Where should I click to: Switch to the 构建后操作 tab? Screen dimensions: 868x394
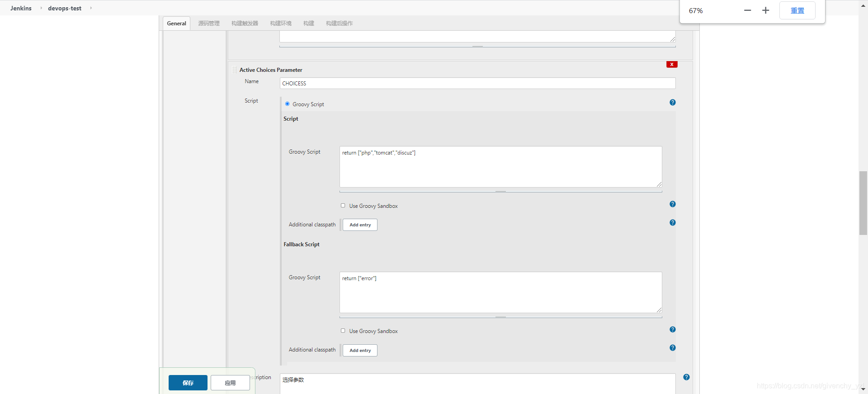coord(340,23)
